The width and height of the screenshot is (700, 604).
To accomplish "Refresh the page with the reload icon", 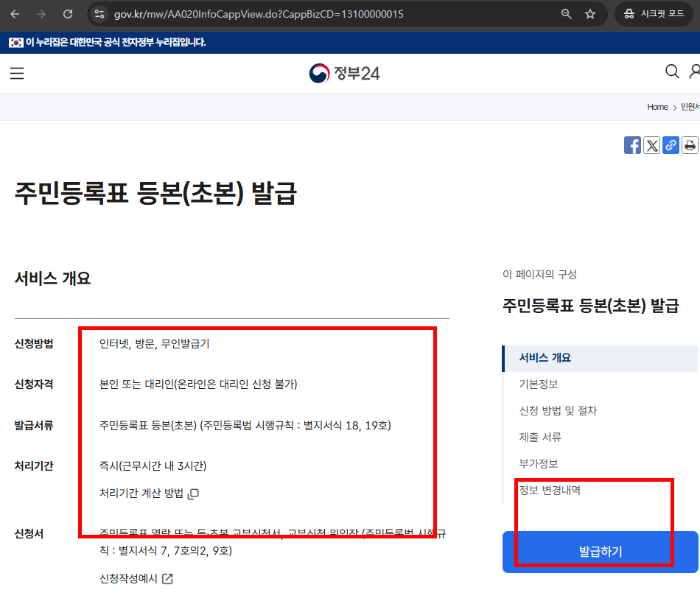I will click(x=67, y=13).
